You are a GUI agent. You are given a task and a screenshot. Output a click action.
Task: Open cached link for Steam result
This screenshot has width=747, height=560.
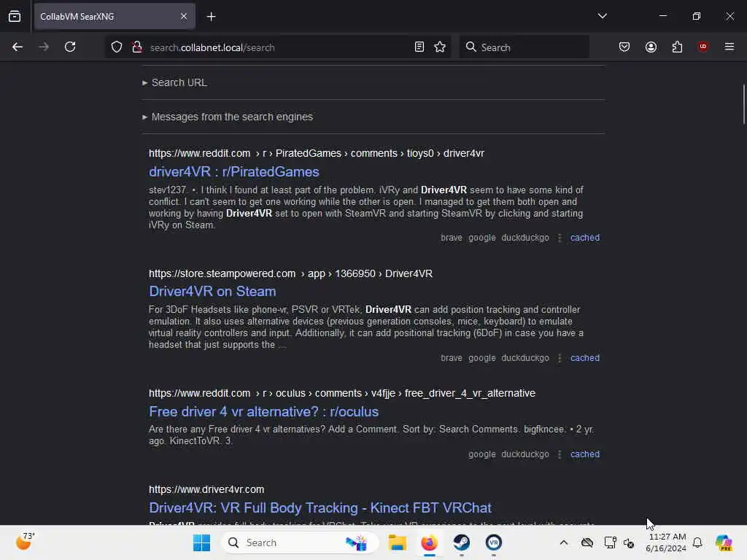585,358
